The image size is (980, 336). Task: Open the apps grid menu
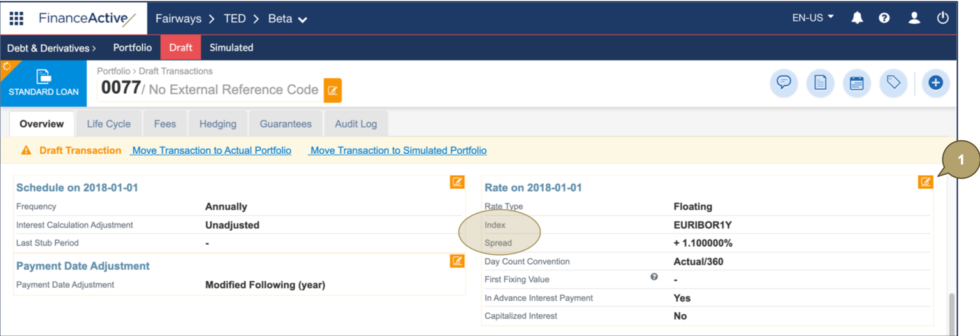point(16,18)
